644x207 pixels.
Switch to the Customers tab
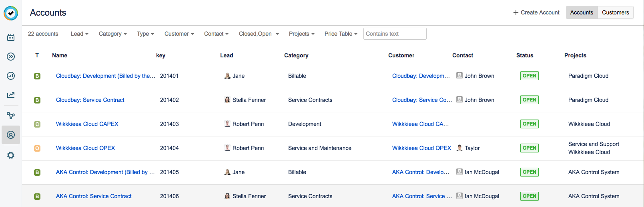coord(615,12)
